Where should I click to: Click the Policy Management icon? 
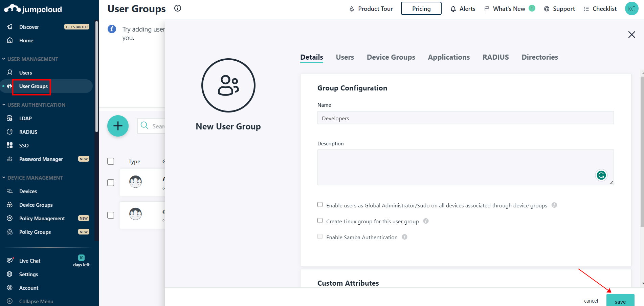tap(10, 218)
